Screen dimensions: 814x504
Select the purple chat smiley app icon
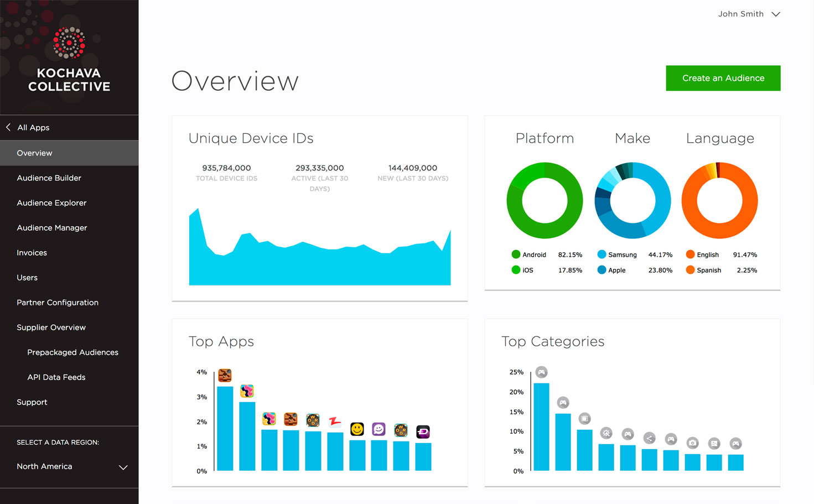pos(379,429)
